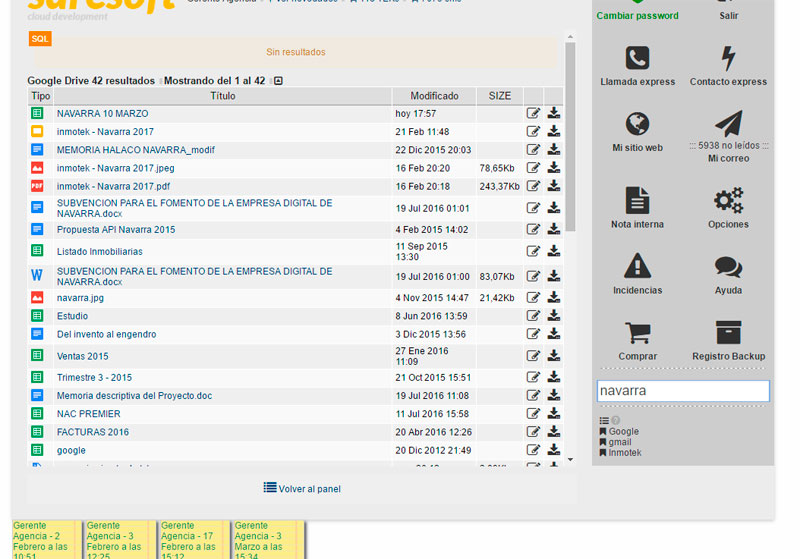800x559 pixels.
Task: Open Comprar shopping cart icon
Action: 637,333
